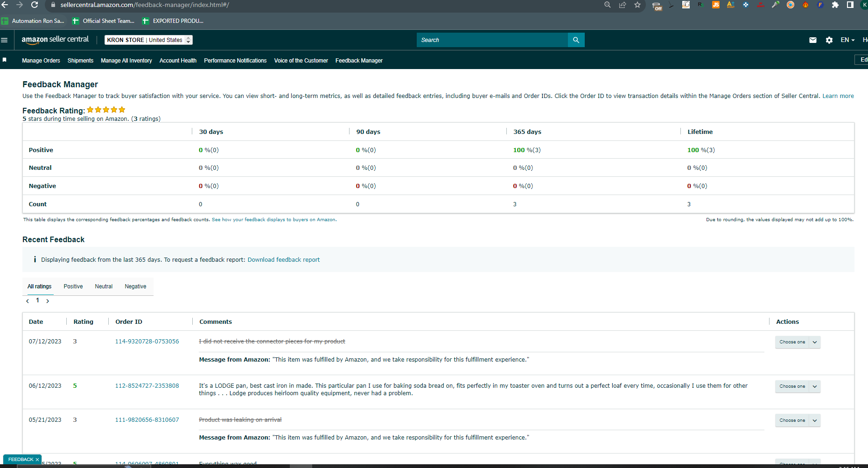Click the Rating column header
This screenshot has height=468, width=868.
click(84, 322)
